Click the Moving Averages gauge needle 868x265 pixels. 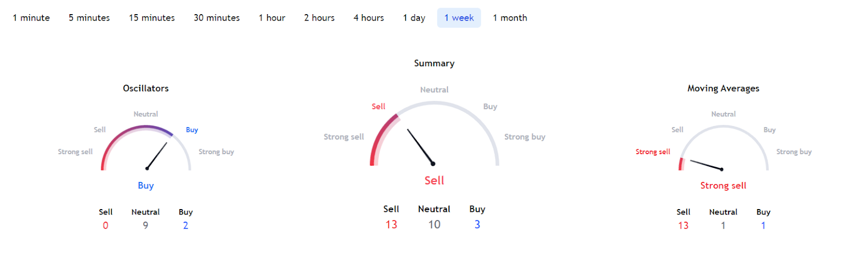click(706, 165)
